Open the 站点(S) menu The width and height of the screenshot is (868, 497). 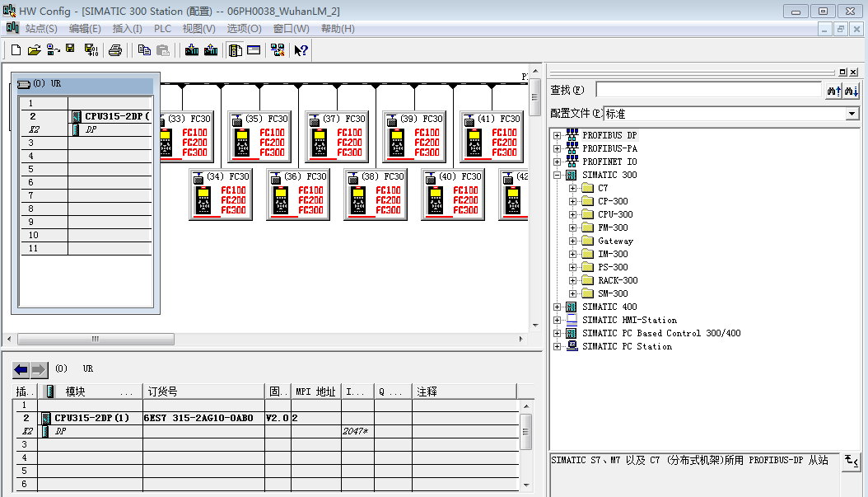(41, 29)
